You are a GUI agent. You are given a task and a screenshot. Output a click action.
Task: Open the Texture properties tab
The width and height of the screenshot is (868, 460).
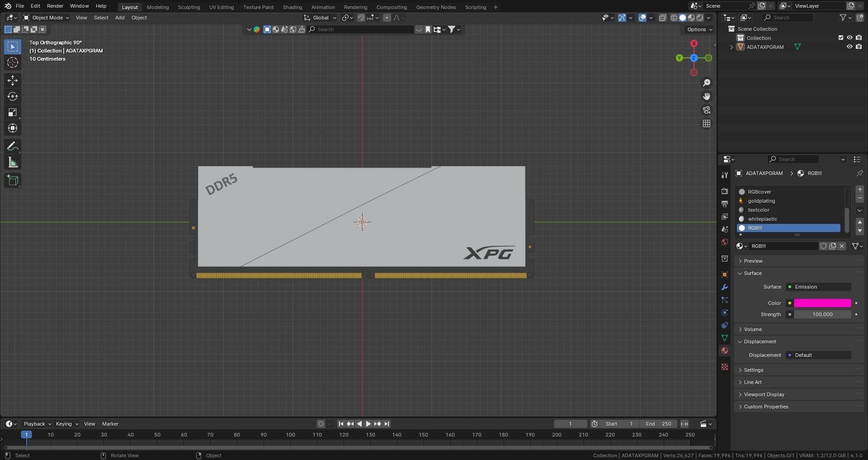point(725,367)
